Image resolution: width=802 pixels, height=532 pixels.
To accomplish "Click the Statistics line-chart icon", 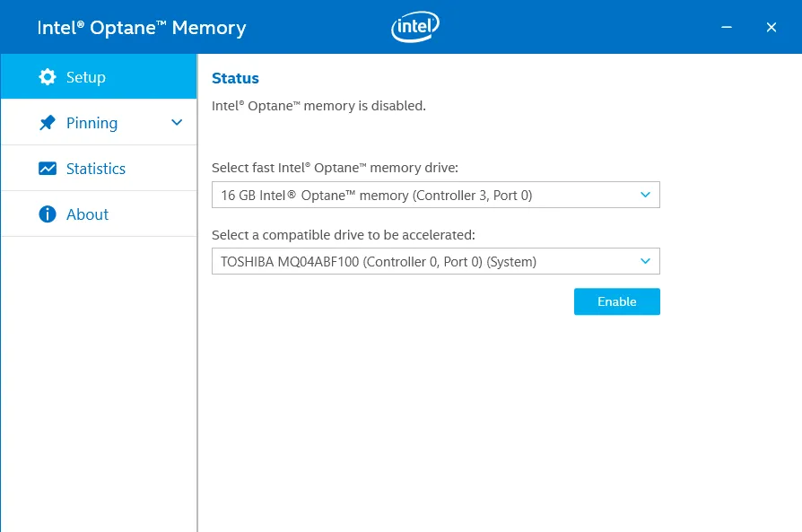I will point(48,168).
